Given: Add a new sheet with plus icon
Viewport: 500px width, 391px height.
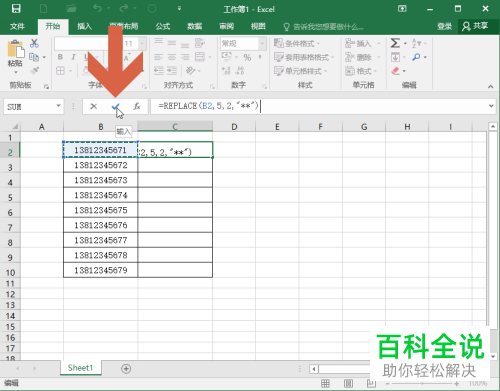Looking at the screenshot, I should point(126,369).
